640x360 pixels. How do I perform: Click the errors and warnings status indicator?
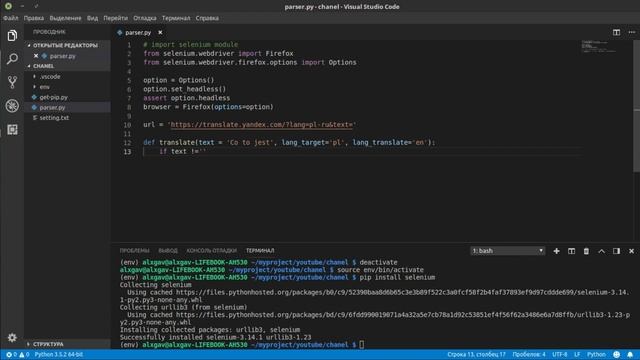[x=18, y=354]
